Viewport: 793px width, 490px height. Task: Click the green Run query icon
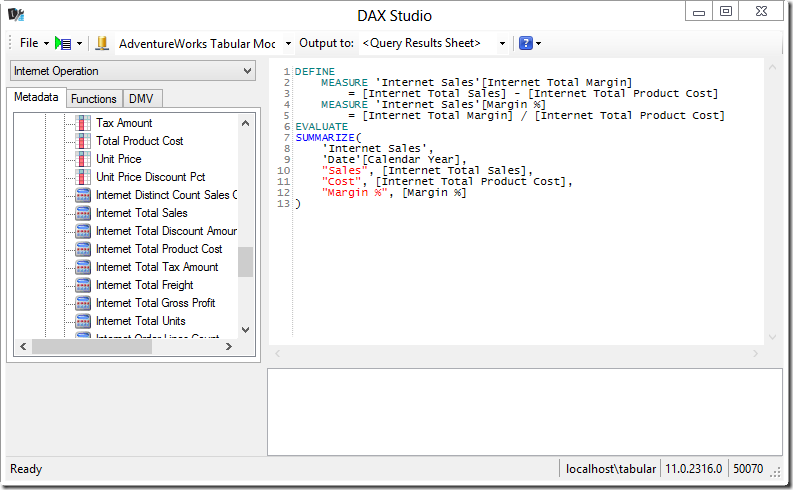(63, 43)
